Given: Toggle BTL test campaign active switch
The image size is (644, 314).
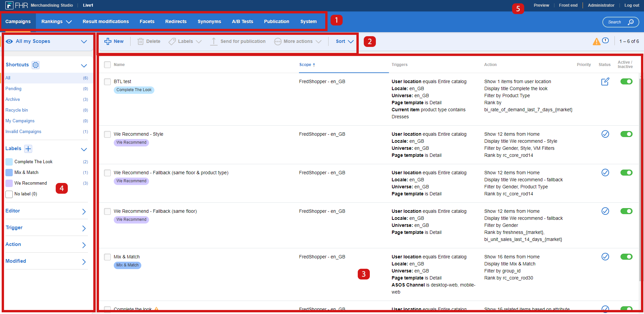Looking at the screenshot, I should click(x=626, y=81).
